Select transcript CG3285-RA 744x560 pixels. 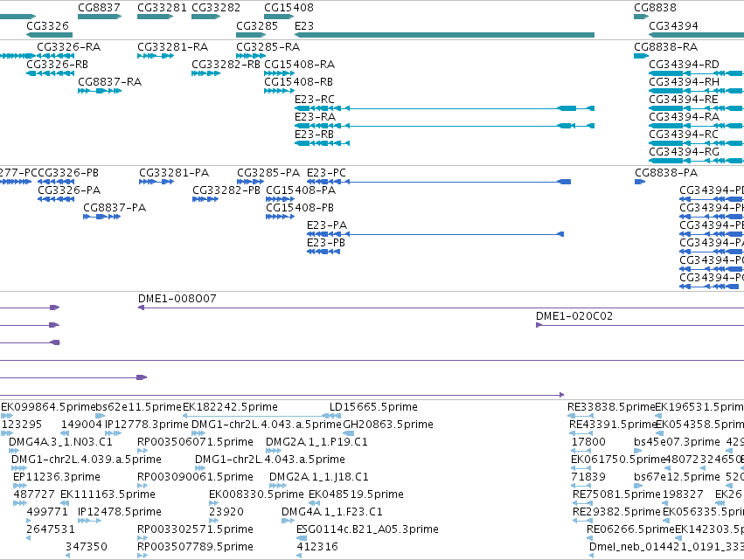[251, 56]
